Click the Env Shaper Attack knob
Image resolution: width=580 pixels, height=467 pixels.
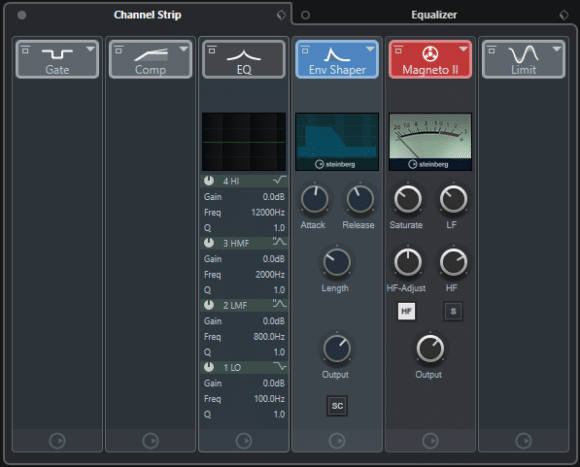point(314,199)
